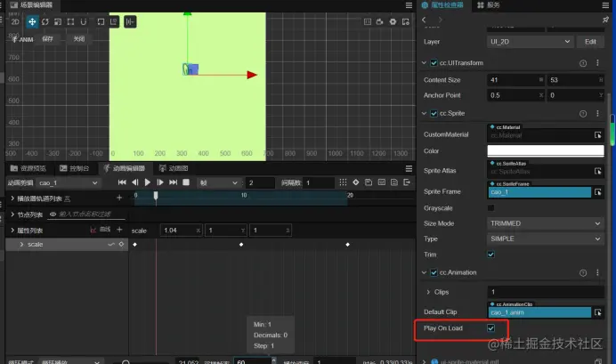Image resolution: width=616 pixels, height=364 pixels.
Task: Expand the Clips array in cc.Animation
Action: [x=428, y=292]
